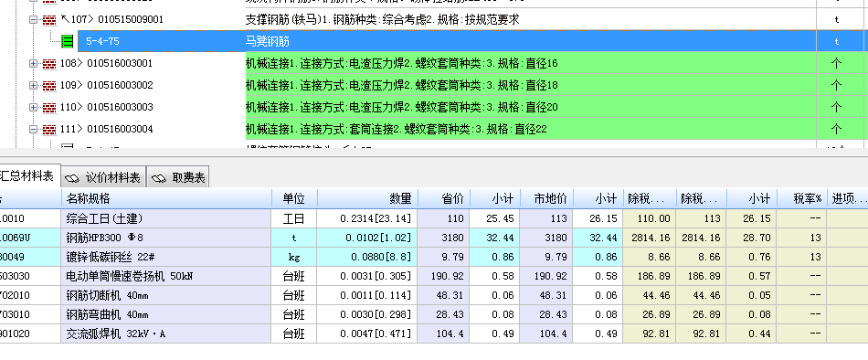This screenshot has height=360, width=868.
Task: Click 税率% column header
Action: click(x=802, y=198)
